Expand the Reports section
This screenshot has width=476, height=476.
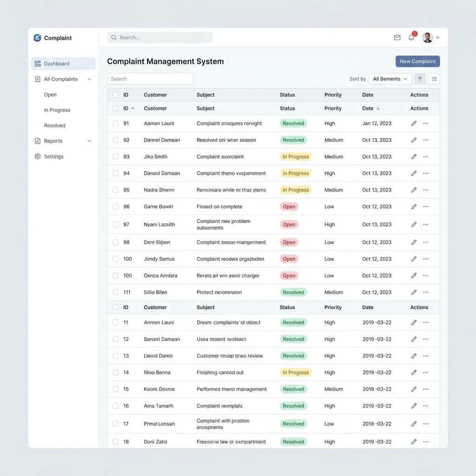(x=89, y=141)
